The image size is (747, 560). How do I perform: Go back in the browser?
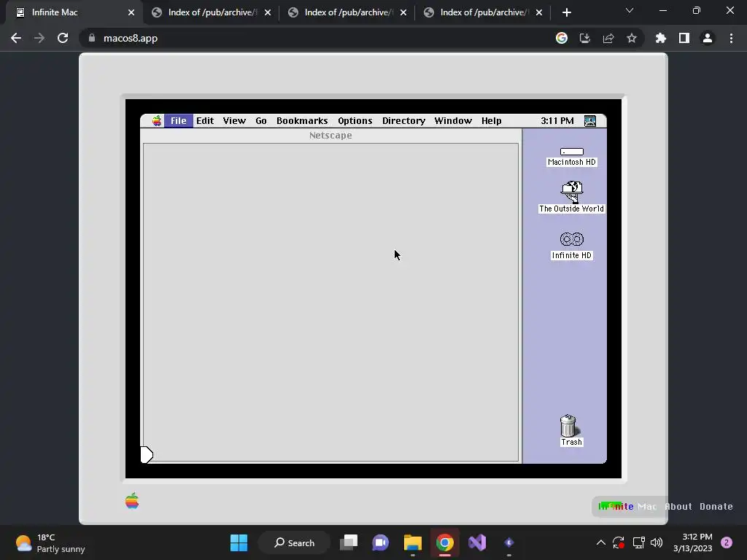[x=16, y=38]
